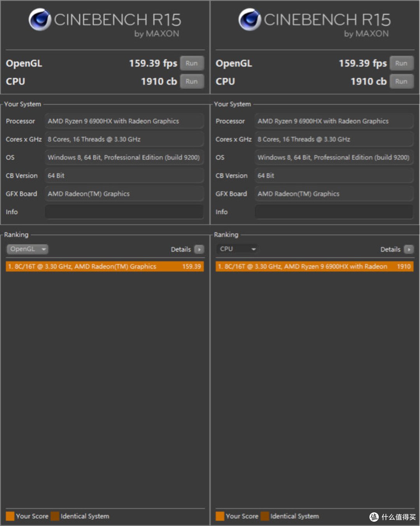The image size is (420, 526).
Task: Click the OS field showing Windows 8 build 9200
Action: coord(124,157)
